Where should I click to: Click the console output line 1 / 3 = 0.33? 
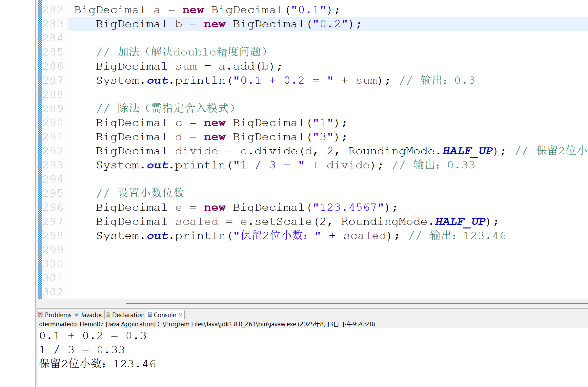82,350
